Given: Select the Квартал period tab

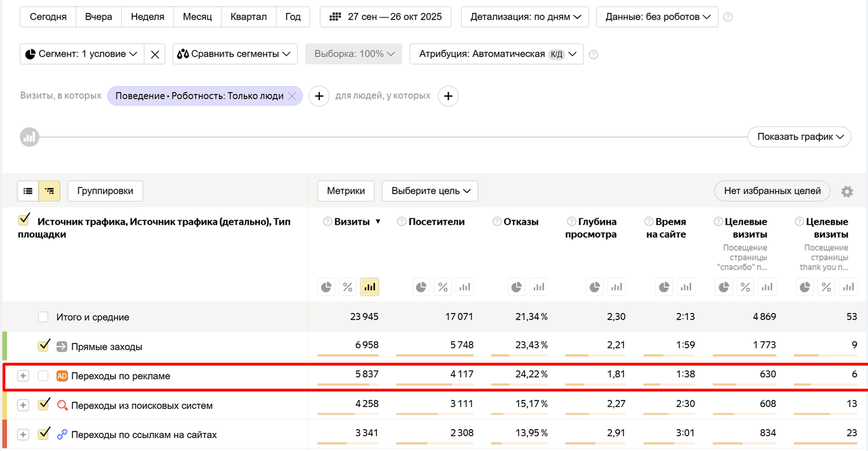Looking at the screenshot, I should pyautogui.click(x=248, y=17).
